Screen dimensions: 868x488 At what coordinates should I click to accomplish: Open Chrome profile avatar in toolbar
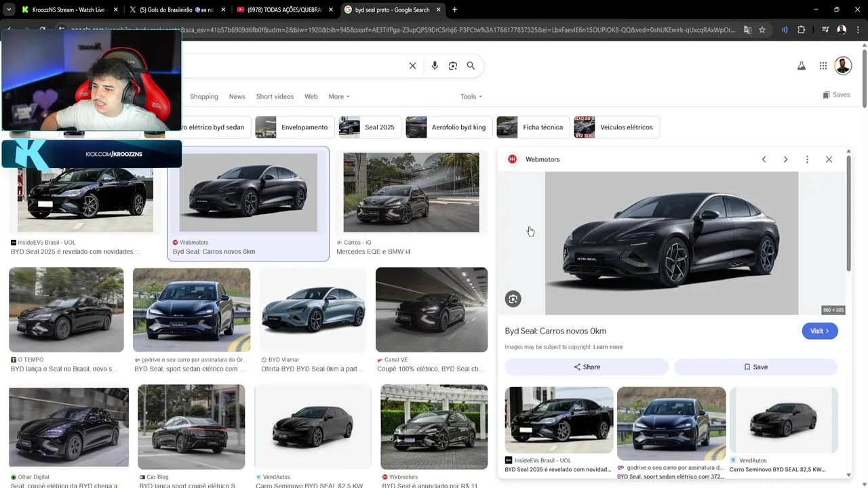(842, 30)
